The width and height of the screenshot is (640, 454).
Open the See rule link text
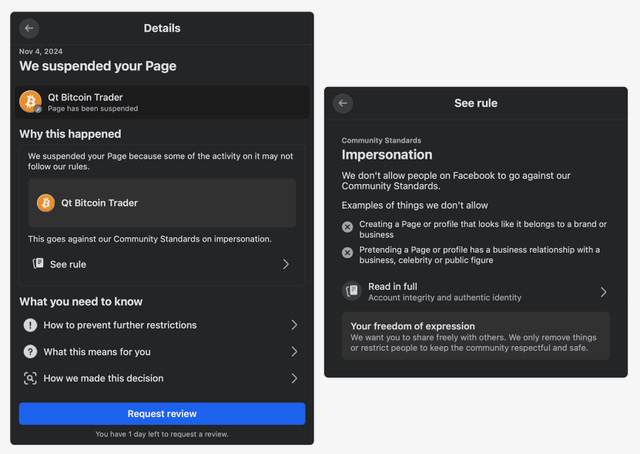pyautogui.click(x=68, y=265)
